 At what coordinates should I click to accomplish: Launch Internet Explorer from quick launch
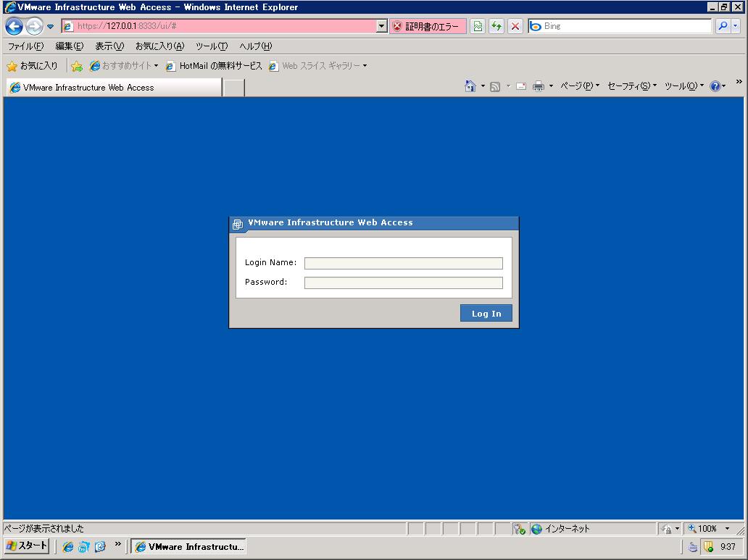pos(67,547)
